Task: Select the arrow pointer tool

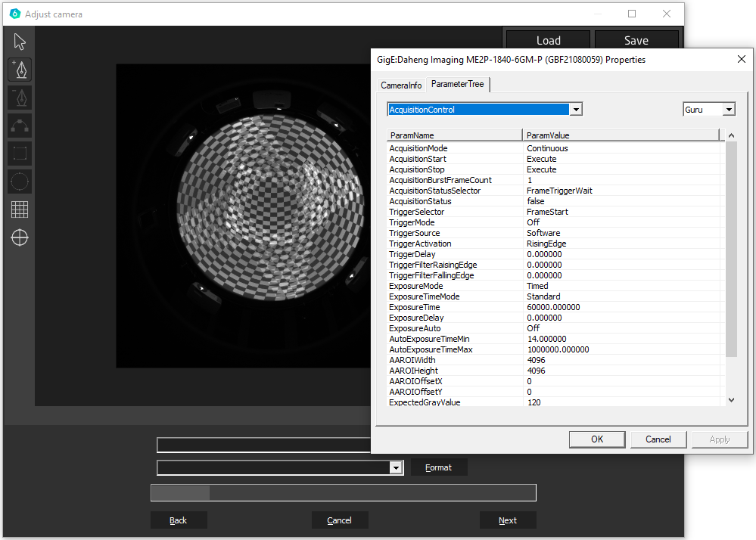Action: coord(20,42)
